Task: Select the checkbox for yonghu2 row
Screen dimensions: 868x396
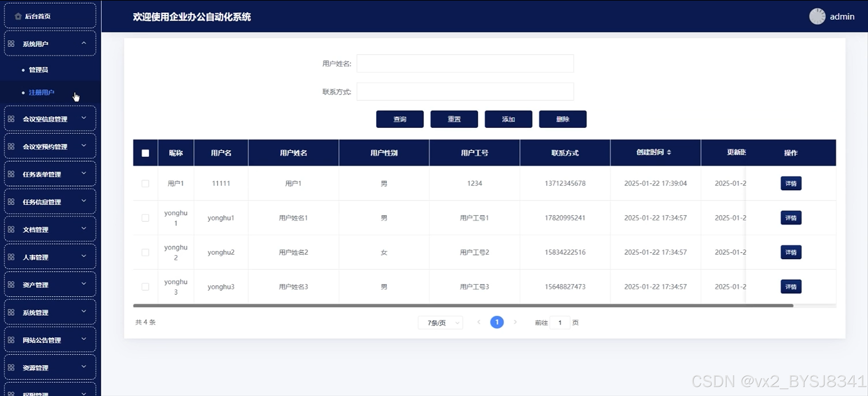Action: pos(145,252)
